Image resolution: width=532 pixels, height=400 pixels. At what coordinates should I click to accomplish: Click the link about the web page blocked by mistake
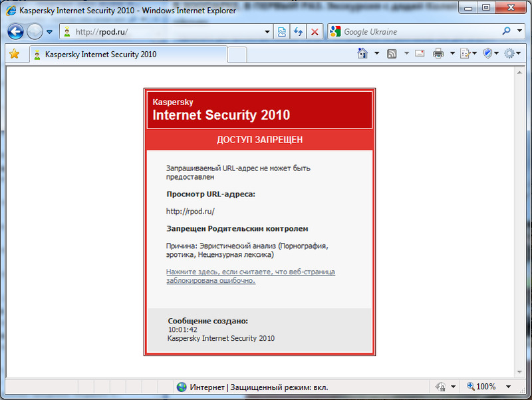click(251, 276)
